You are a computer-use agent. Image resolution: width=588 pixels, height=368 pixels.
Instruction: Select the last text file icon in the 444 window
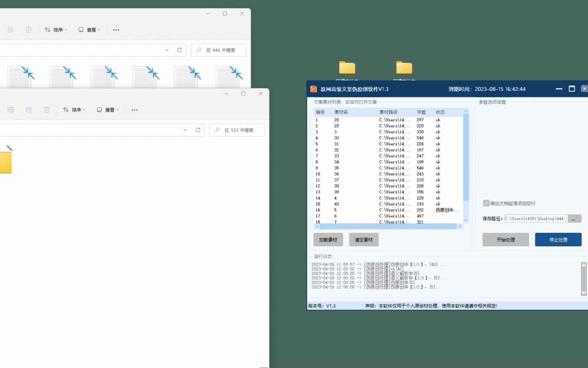pyautogui.click(x=229, y=77)
